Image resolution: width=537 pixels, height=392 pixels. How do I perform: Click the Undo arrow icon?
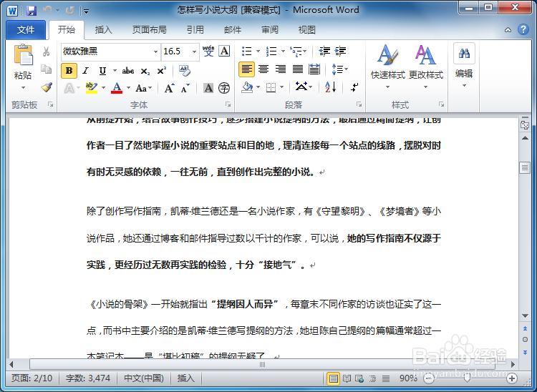(47, 10)
